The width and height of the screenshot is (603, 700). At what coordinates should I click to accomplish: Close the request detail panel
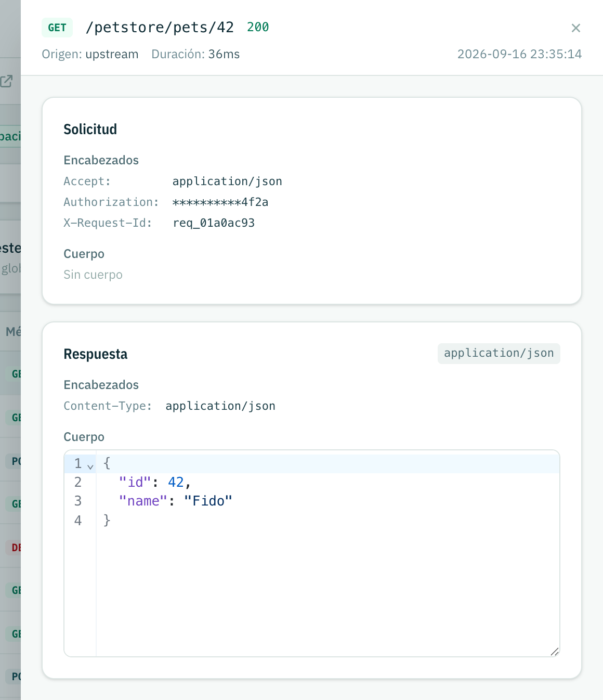575,28
